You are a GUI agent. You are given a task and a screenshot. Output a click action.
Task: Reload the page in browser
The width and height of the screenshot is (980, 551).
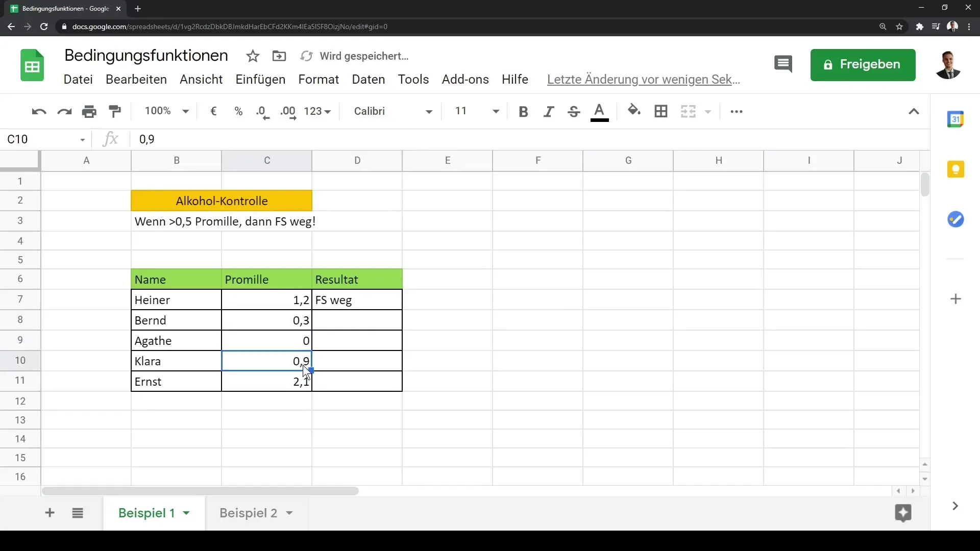[x=44, y=27]
